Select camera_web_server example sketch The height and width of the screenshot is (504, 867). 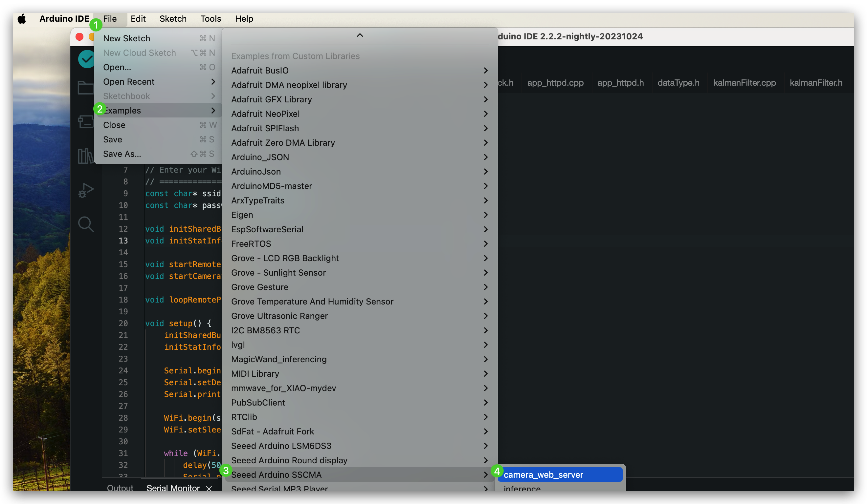click(560, 475)
